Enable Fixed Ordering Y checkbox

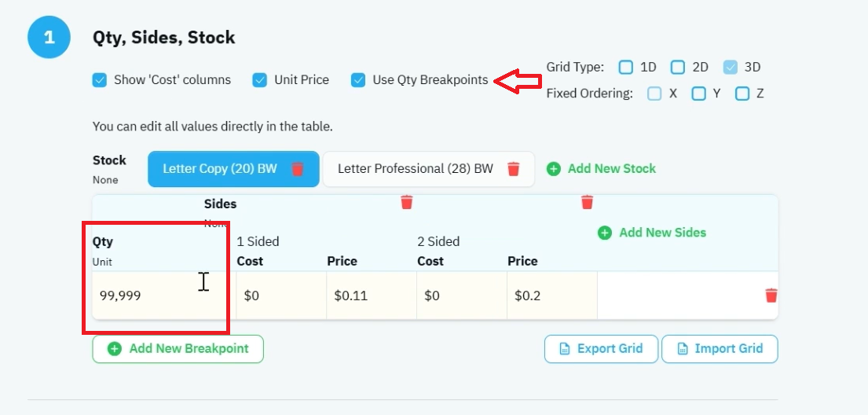698,94
